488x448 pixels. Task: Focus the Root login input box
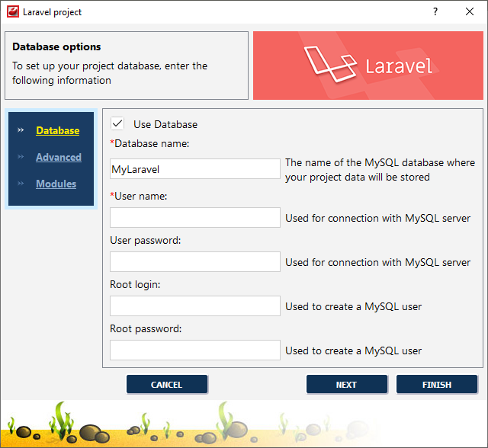click(x=195, y=306)
